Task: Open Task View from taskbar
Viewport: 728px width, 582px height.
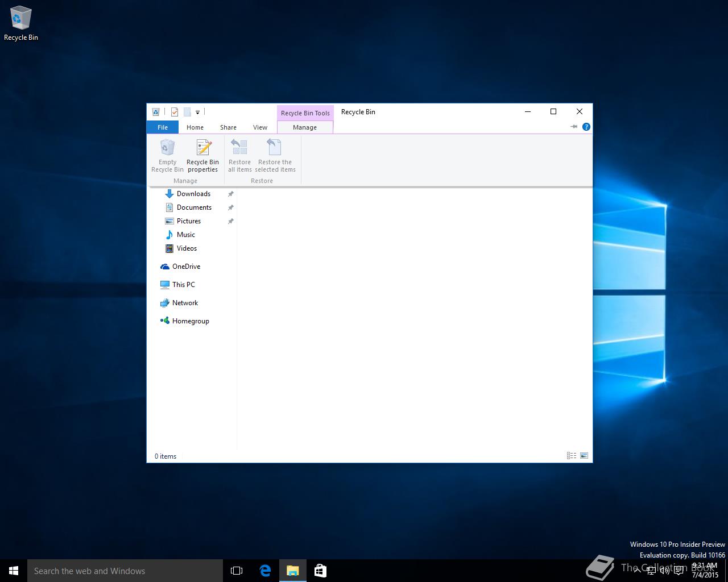Action: pyautogui.click(x=237, y=571)
